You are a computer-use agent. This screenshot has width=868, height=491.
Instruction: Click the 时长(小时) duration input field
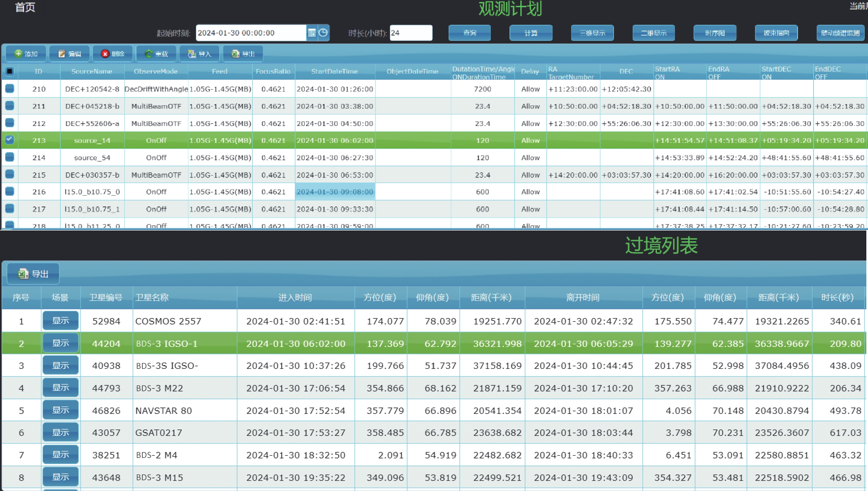point(411,33)
